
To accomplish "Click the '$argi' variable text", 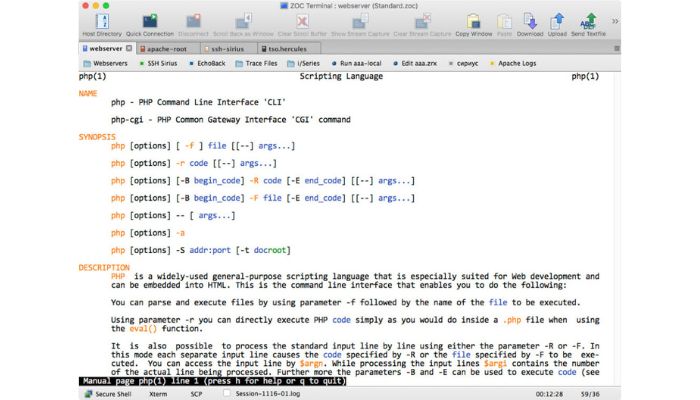I will pyautogui.click(x=495, y=363).
